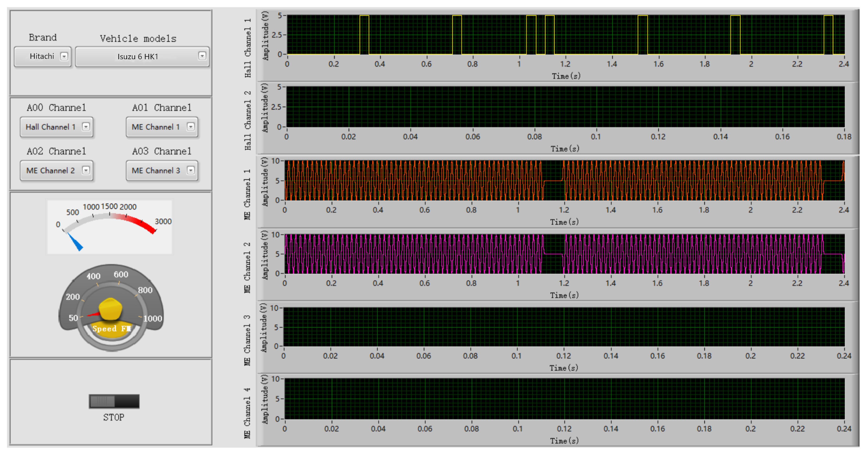Click the A00 Channel label

click(x=57, y=108)
